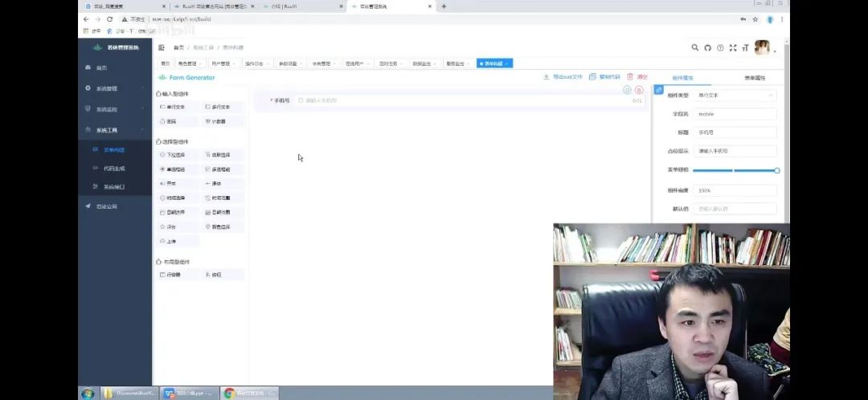Viewport: 868px width, 400px height.
Task: Reload the page with browser refresh button
Action: [109, 18]
